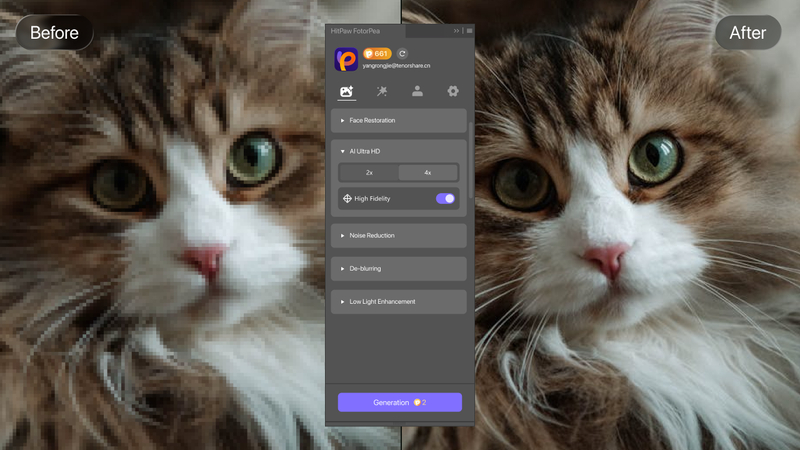The height and width of the screenshot is (450, 800).
Task: Expand the Low Light Enhancement section
Action: coord(398,302)
